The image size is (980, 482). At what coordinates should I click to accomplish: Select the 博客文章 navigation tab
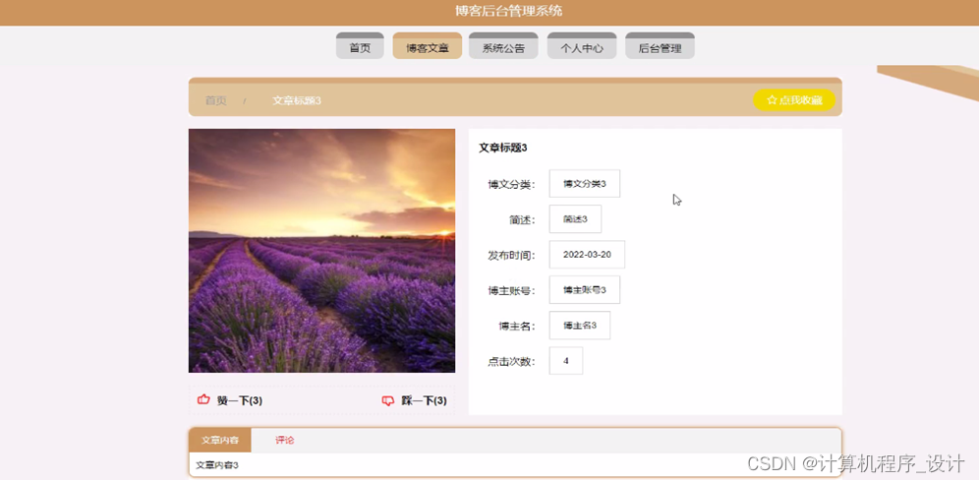(x=428, y=45)
